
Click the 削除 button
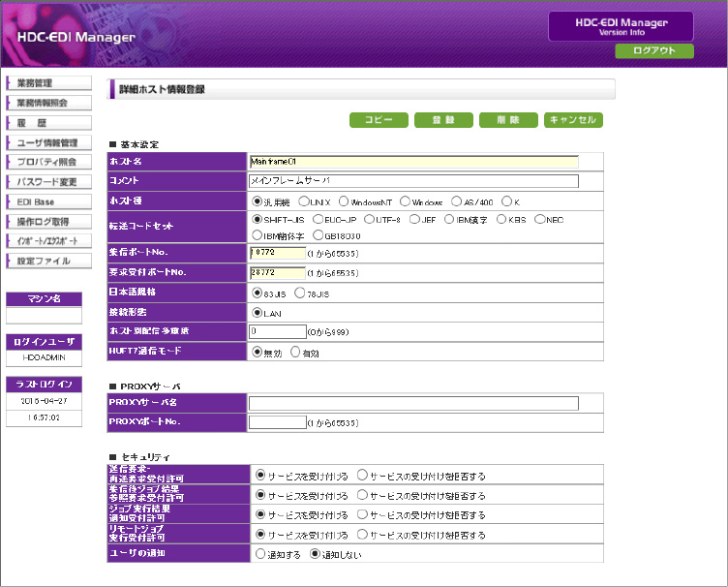[x=508, y=120]
